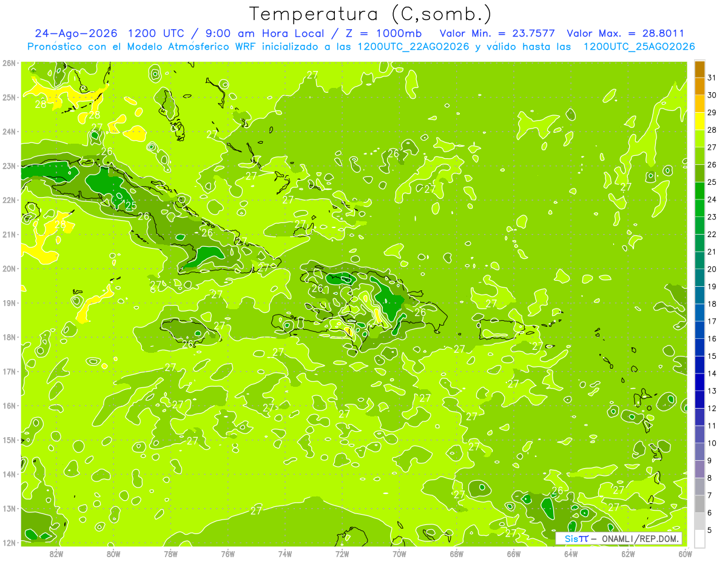The height and width of the screenshot is (562, 728).
Task: Click the 72W longitude axis label
Action: coord(342,554)
